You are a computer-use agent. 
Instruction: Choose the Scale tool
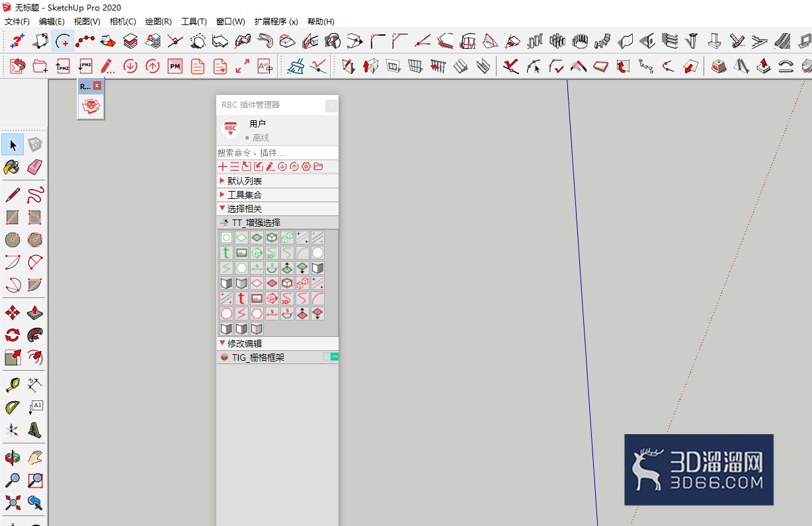(13, 357)
